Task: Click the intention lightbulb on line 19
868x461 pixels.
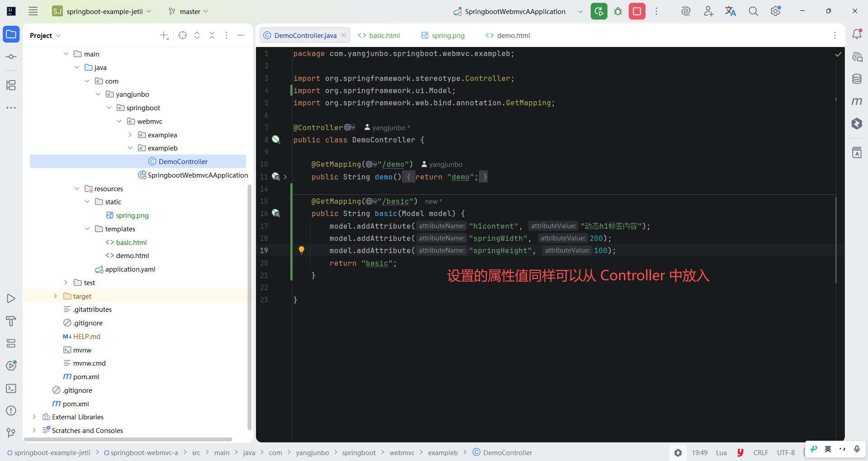Action: (302, 250)
